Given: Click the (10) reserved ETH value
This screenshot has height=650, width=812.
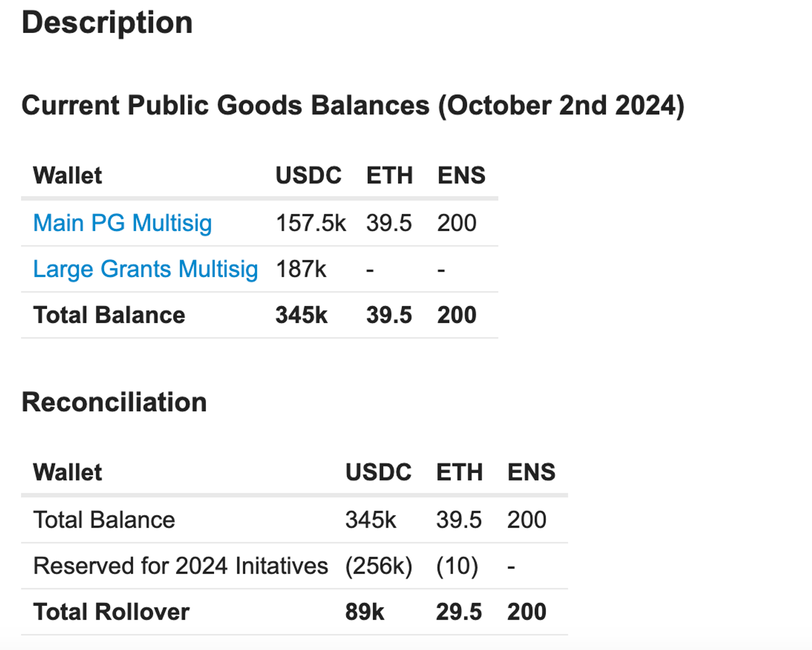Looking at the screenshot, I should point(457,566).
